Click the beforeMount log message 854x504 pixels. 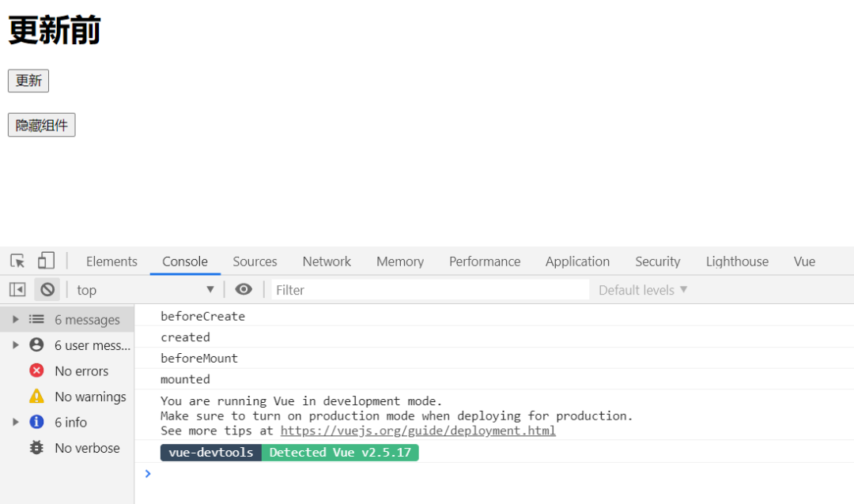(198, 358)
